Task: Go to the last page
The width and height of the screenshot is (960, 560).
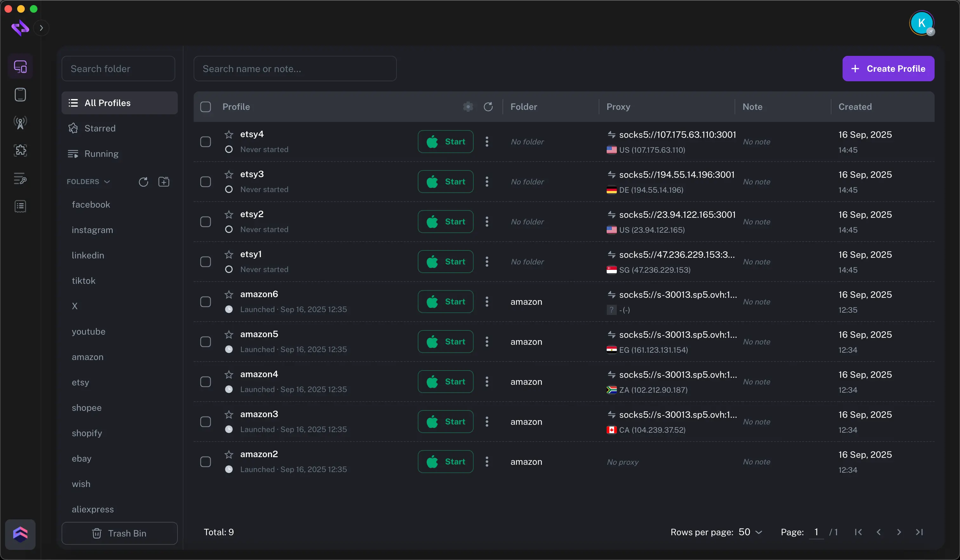Action: click(x=919, y=532)
